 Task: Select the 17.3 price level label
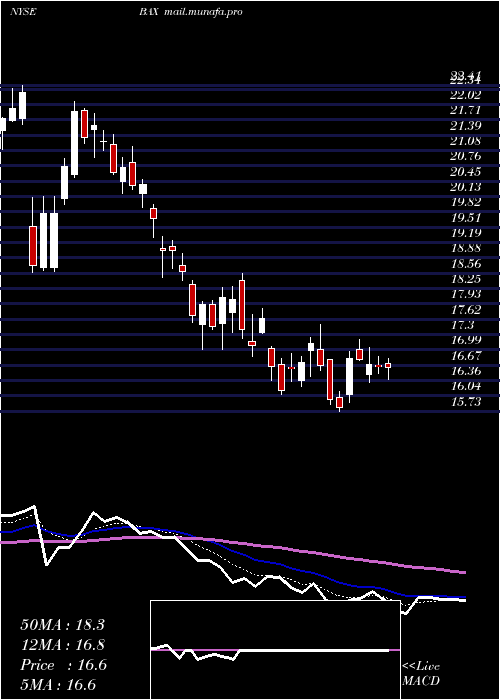coord(462,325)
